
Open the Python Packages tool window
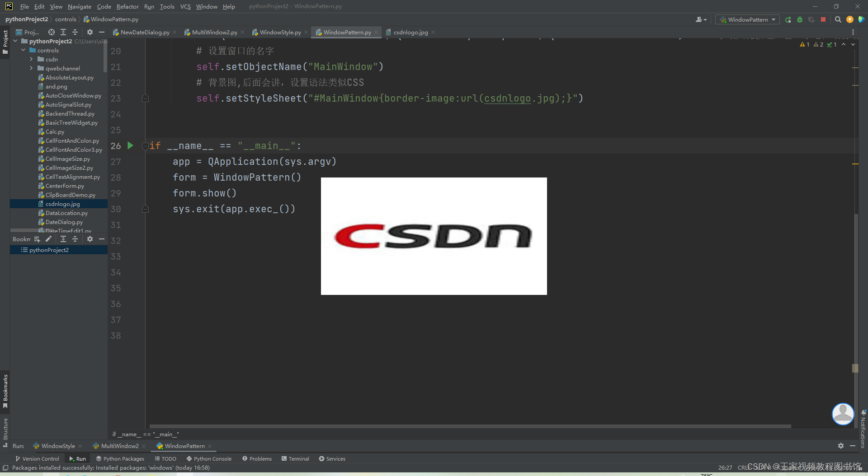(120, 458)
